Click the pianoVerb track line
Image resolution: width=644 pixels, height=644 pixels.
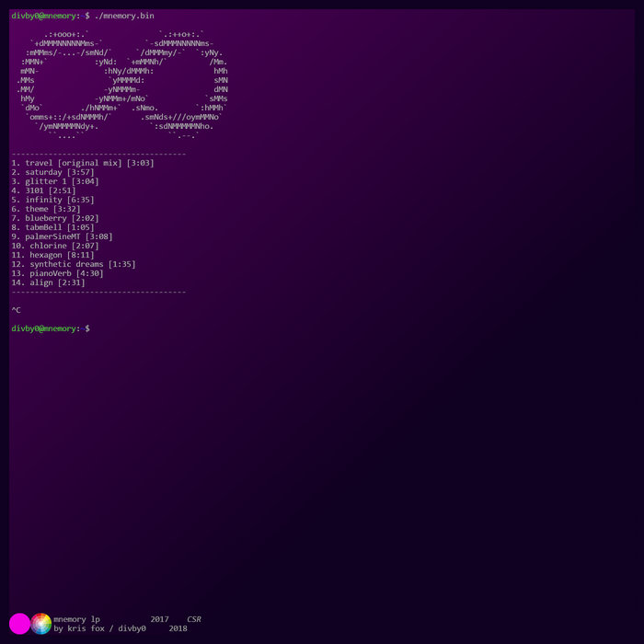click(57, 273)
